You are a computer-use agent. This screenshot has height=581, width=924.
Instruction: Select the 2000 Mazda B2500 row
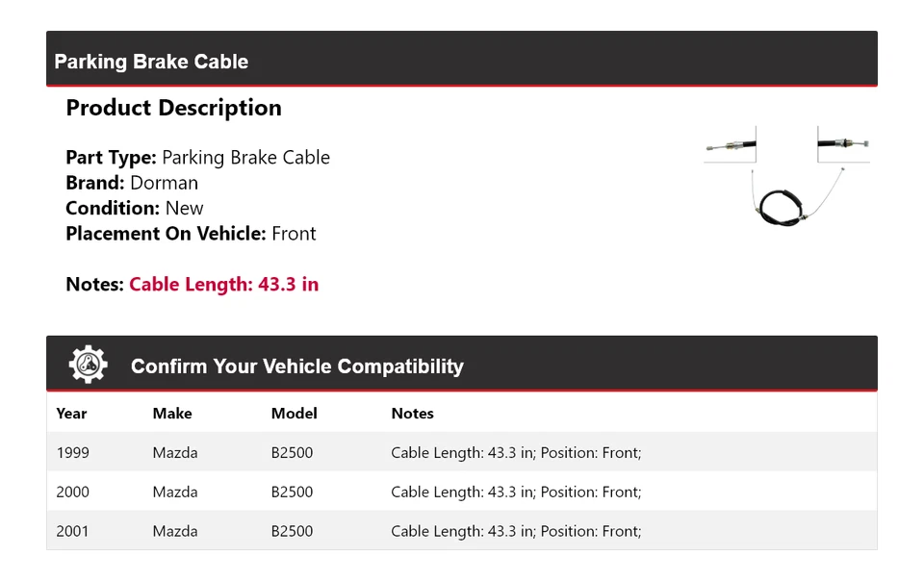tap(462, 492)
